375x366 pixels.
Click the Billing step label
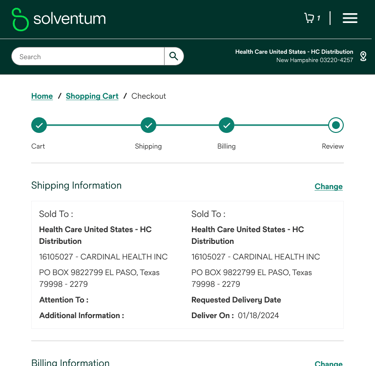tap(227, 146)
